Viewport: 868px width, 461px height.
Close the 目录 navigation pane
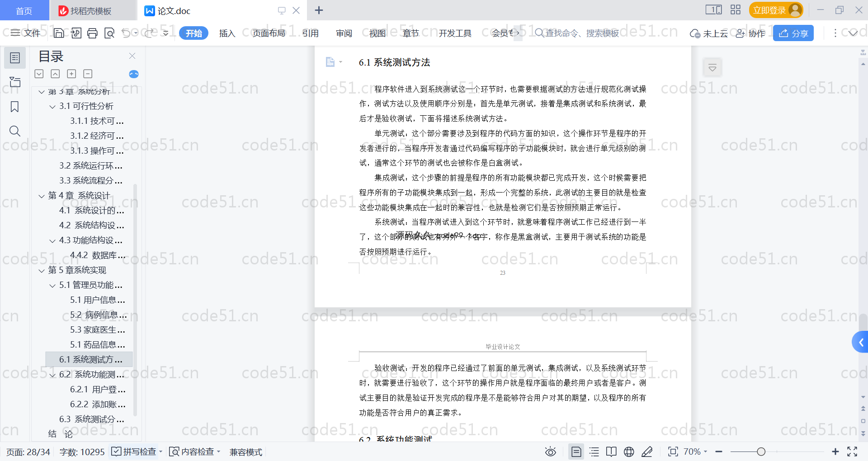tap(132, 56)
